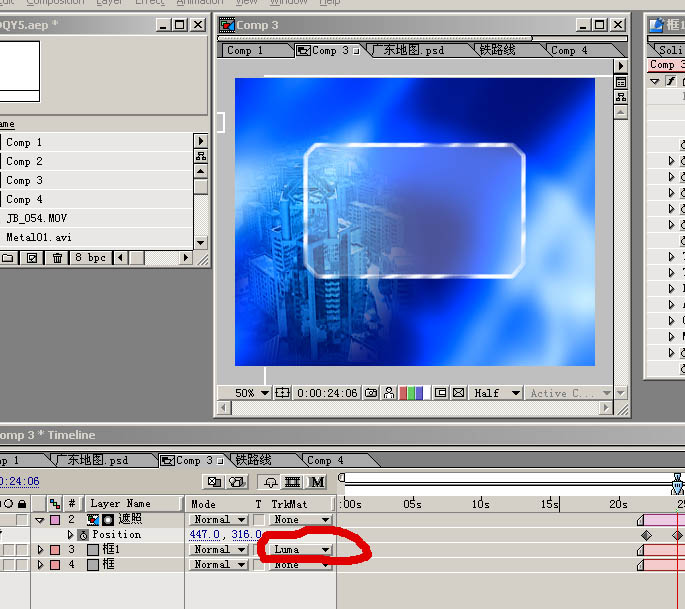Show the green channel in Comp window
The width and height of the screenshot is (685, 609).
point(411,393)
